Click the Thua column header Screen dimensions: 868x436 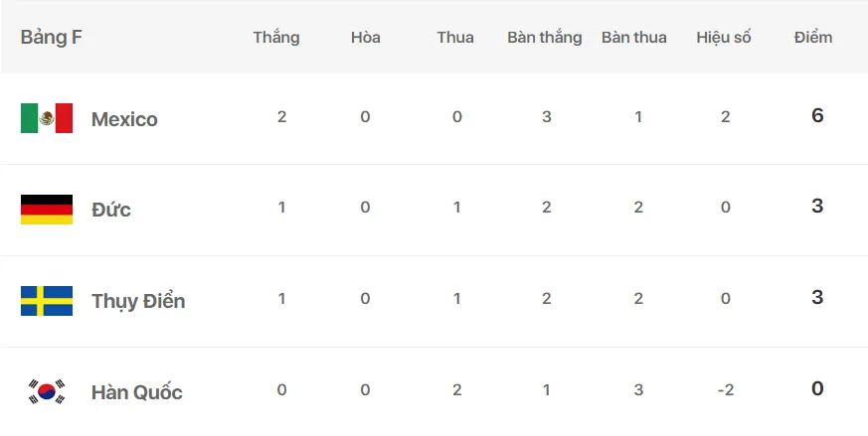click(455, 38)
